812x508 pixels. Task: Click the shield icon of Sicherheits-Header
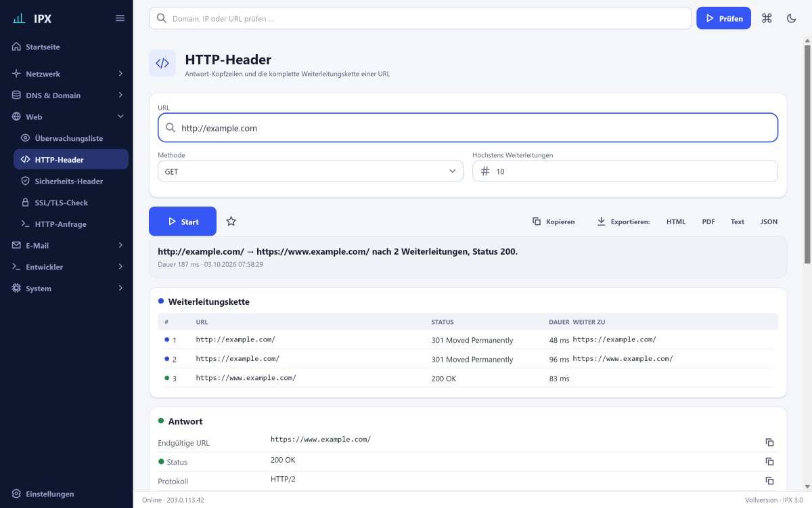click(26, 181)
